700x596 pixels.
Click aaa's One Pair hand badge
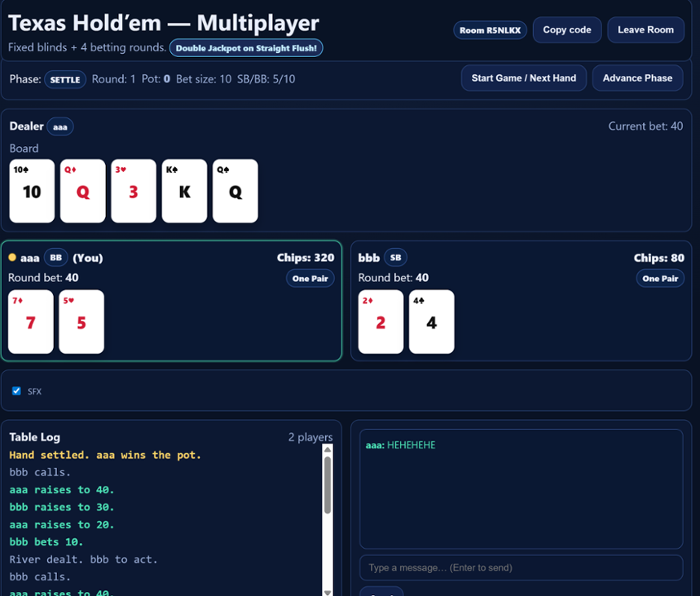(x=310, y=277)
